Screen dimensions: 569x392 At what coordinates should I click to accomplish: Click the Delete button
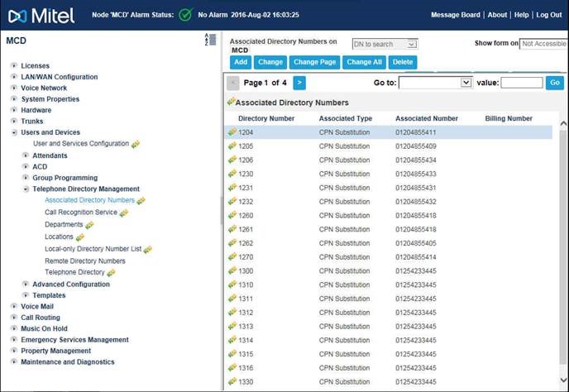point(403,62)
